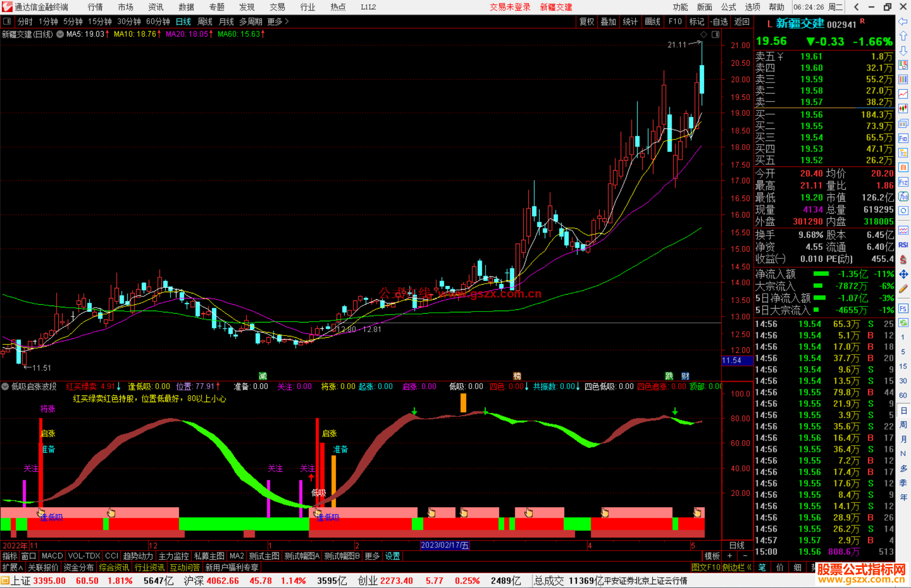
Task: Open the 图文F10 button
Action: point(706,567)
